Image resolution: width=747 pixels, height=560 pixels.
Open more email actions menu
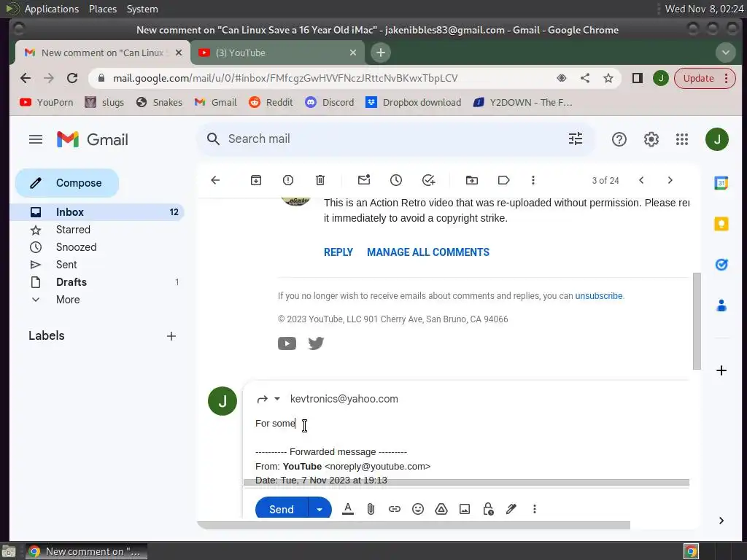pos(533,180)
